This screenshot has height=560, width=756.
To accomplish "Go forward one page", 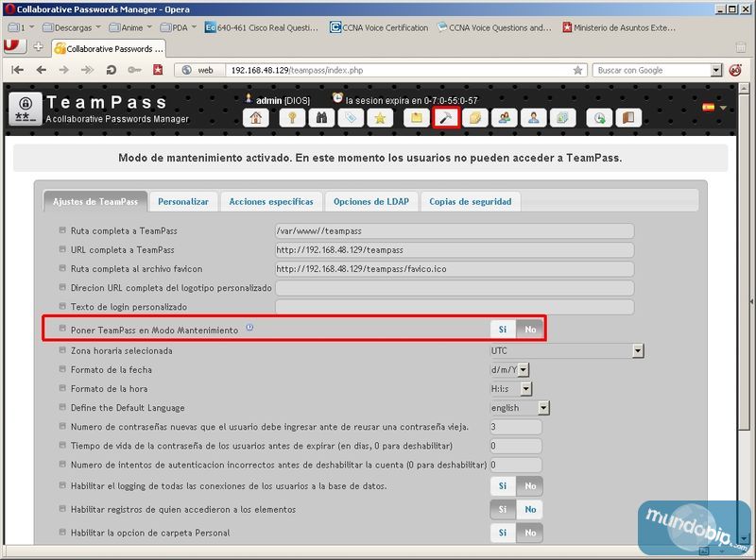I will [63, 70].
